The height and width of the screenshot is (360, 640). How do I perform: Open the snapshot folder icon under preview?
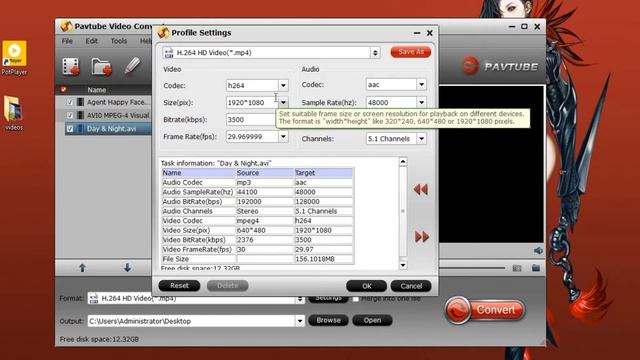click(x=536, y=268)
